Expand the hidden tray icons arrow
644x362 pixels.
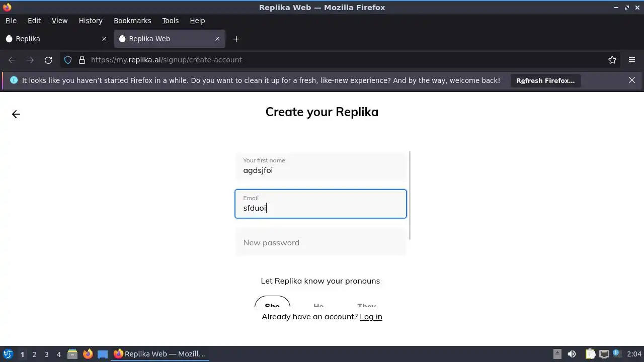[557, 354]
